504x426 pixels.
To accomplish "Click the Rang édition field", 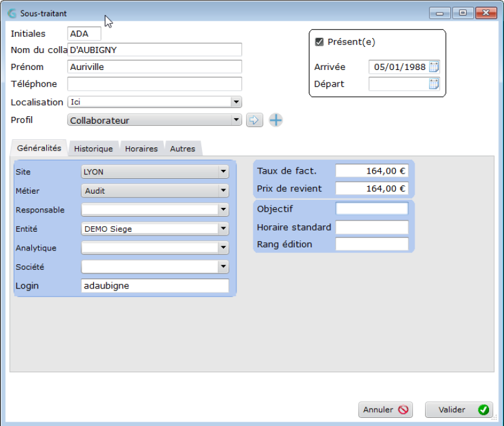I will 372,244.
